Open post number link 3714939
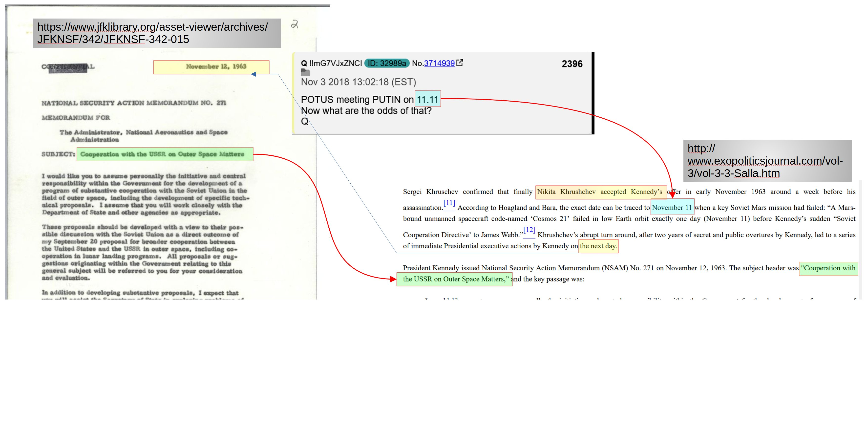This screenshot has width=868, height=431. [x=439, y=63]
